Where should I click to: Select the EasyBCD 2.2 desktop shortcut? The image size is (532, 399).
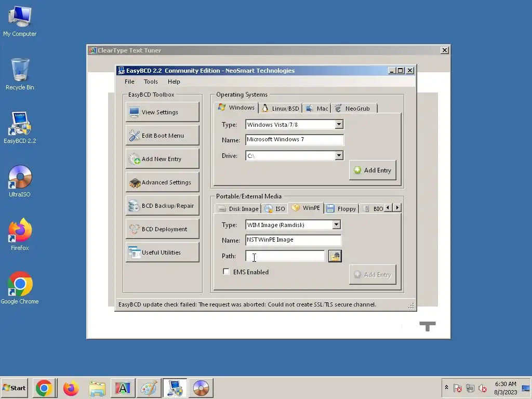[x=20, y=128]
